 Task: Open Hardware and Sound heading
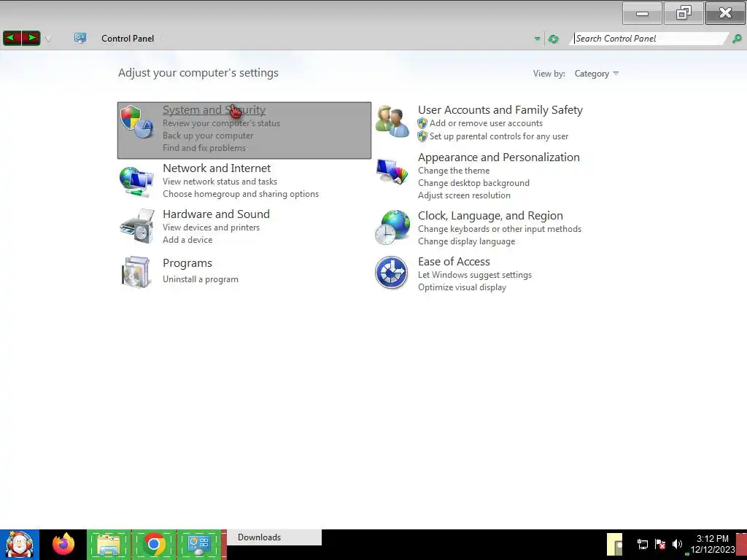click(x=216, y=214)
